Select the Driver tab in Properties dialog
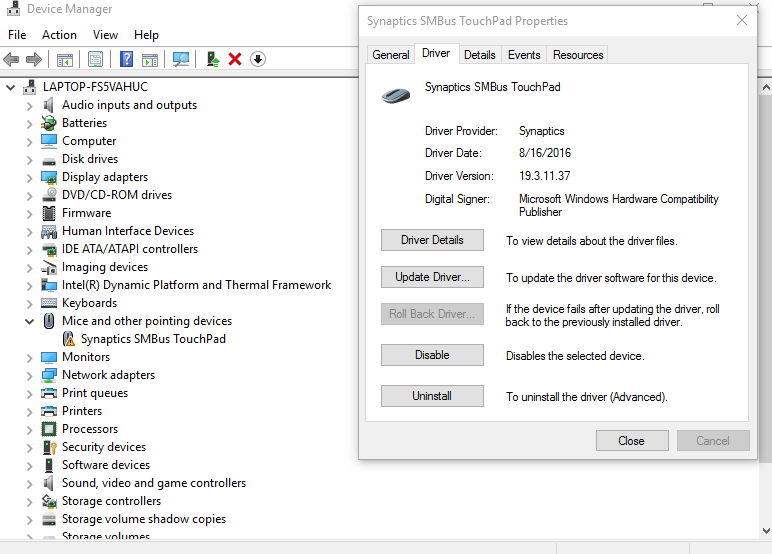The width and height of the screenshot is (772, 554). [436, 53]
